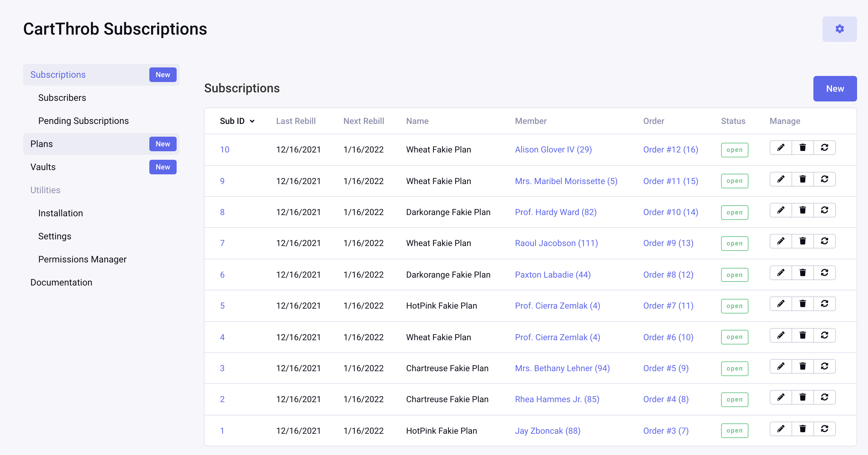The width and height of the screenshot is (868, 455).
Task: Delete subscription 10 using trash icon
Action: tap(803, 148)
